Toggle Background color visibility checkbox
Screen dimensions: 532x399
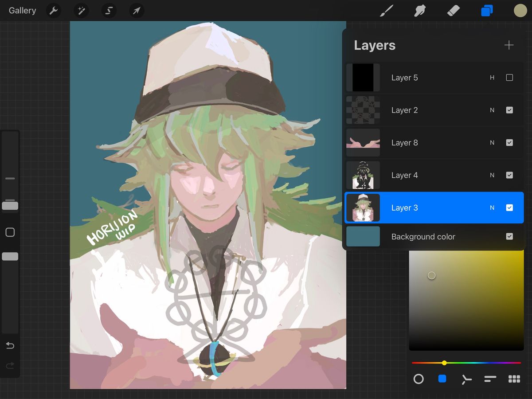point(509,236)
